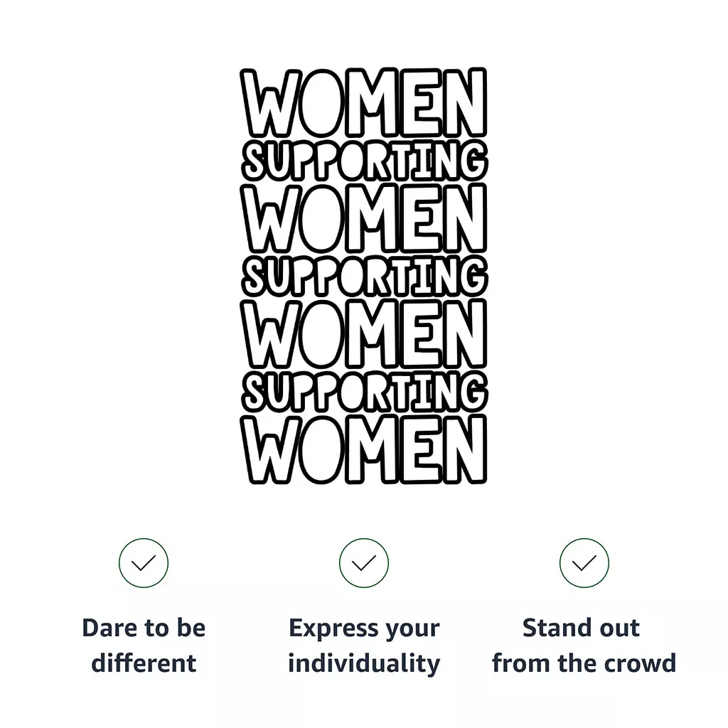
Task: Click the letter W in the bottom WOMEN
Action: [271, 449]
